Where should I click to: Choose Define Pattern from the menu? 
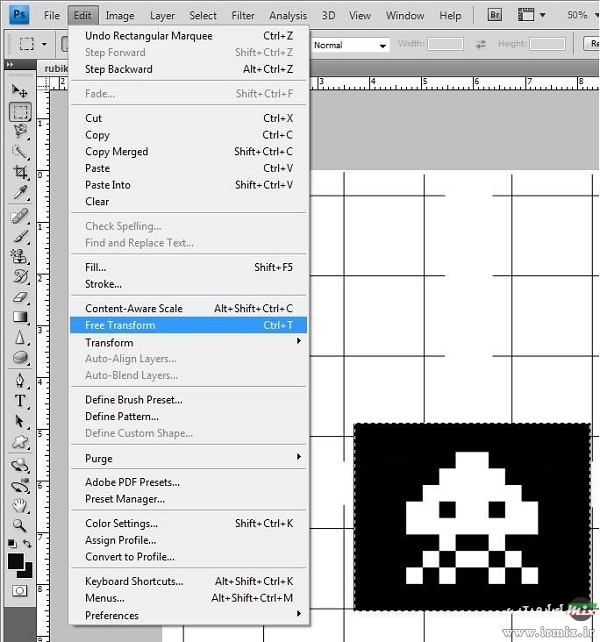(x=188, y=416)
